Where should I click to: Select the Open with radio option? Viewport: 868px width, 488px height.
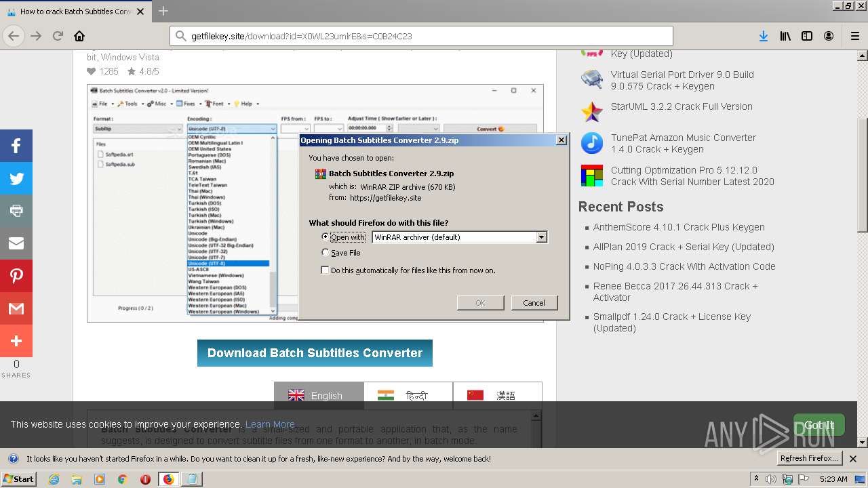point(325,237)
